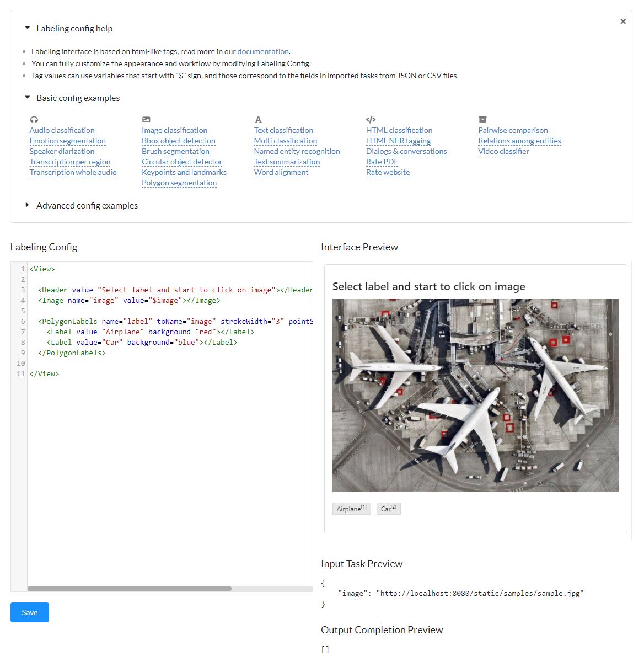The image size is (644, 667).
Task: Open Image classification example
Action: (174, 131)
